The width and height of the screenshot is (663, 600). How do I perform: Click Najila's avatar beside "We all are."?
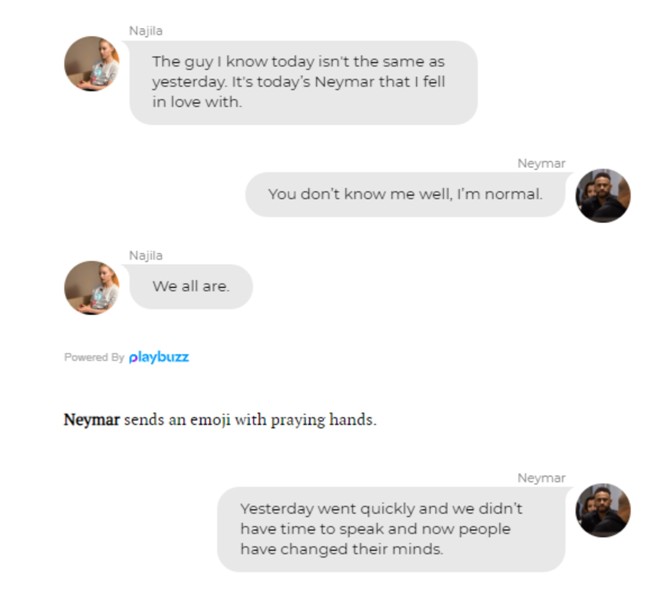click(x=92, y=288)
